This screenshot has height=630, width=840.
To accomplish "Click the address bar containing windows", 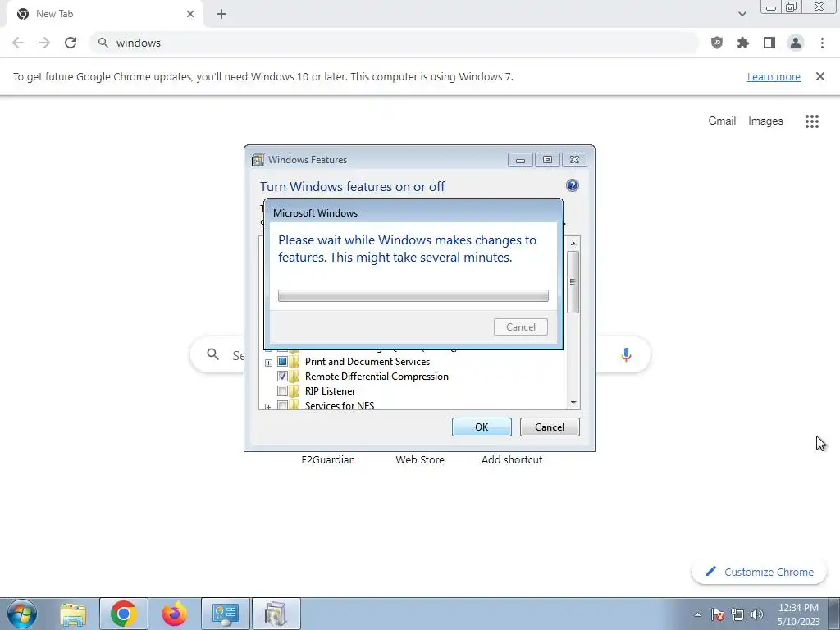I will (x=395, y=43).
